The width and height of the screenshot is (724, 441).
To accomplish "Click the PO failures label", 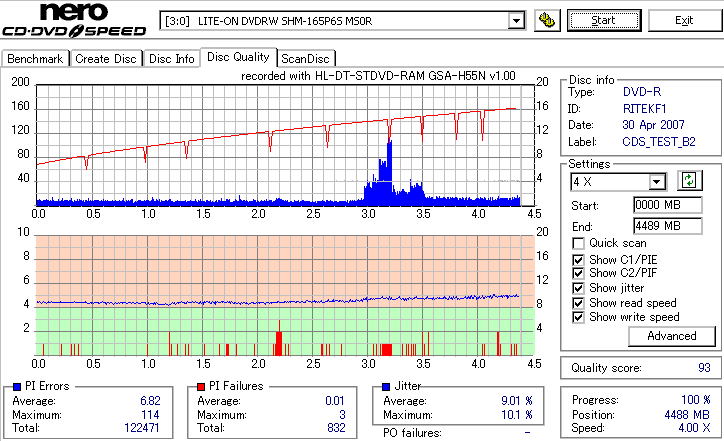I will 412,433.
